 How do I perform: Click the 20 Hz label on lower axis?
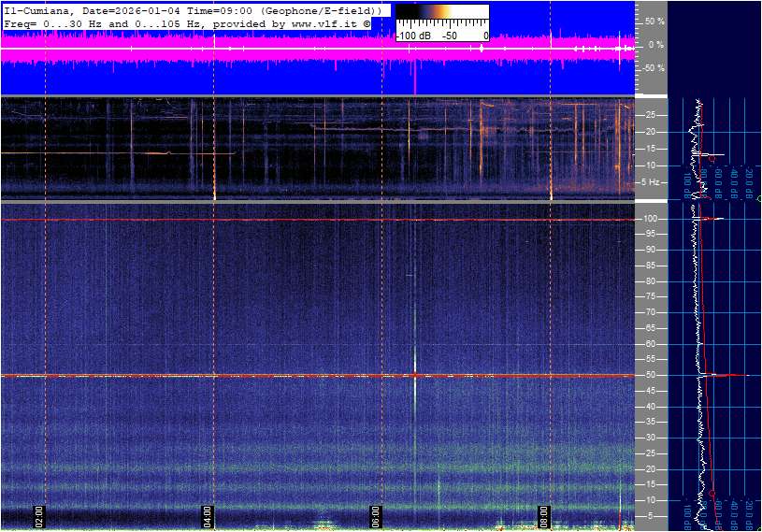coord(651,468)
